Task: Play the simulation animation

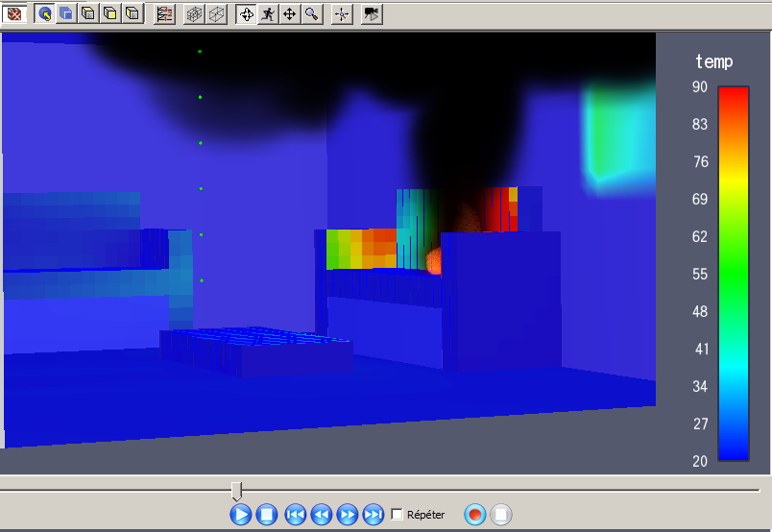Action: pyautogui.click(x=241, y=515)
